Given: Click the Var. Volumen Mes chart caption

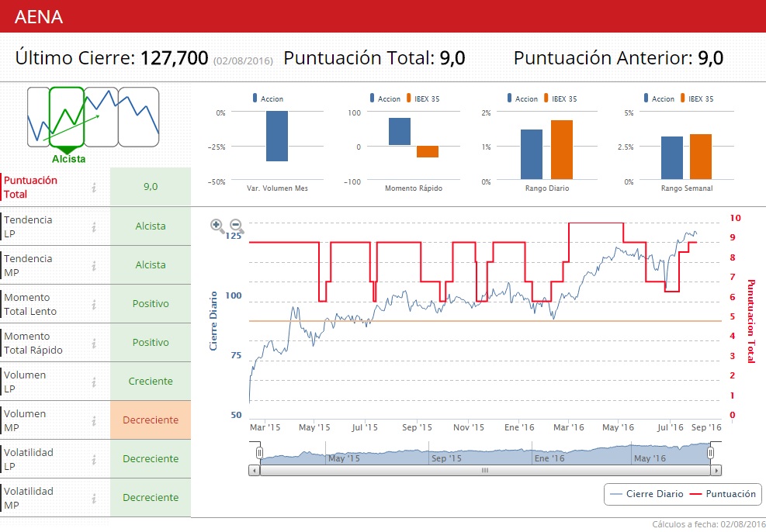Looking at the screenshot, I should click(277, 188).
